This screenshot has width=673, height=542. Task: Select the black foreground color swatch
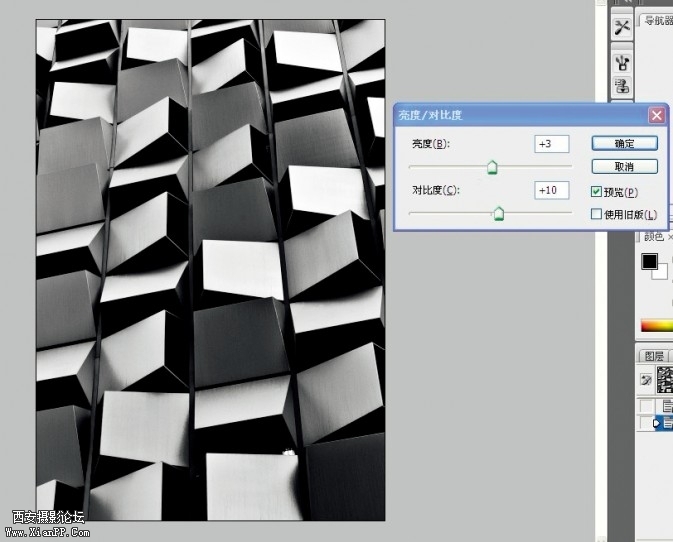649,262
